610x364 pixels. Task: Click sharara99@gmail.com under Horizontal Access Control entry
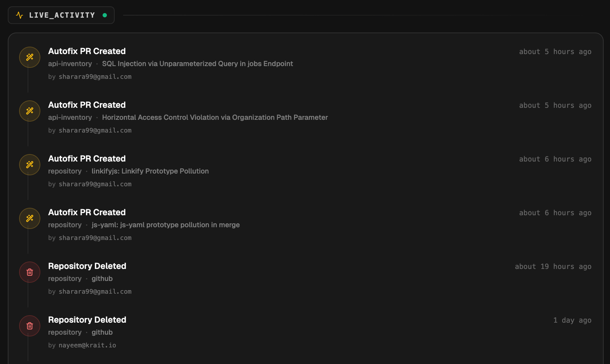95,130
